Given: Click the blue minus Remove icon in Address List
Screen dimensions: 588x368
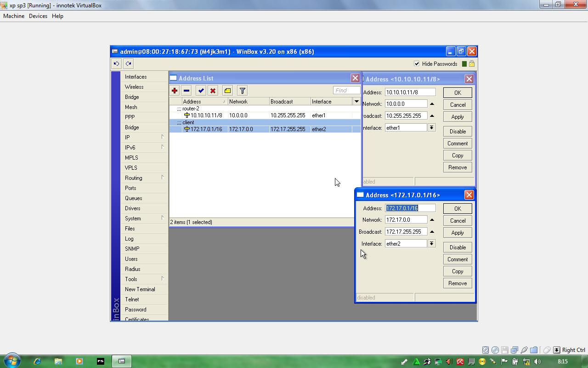Looking at the screenshot, I should (186, 91).
